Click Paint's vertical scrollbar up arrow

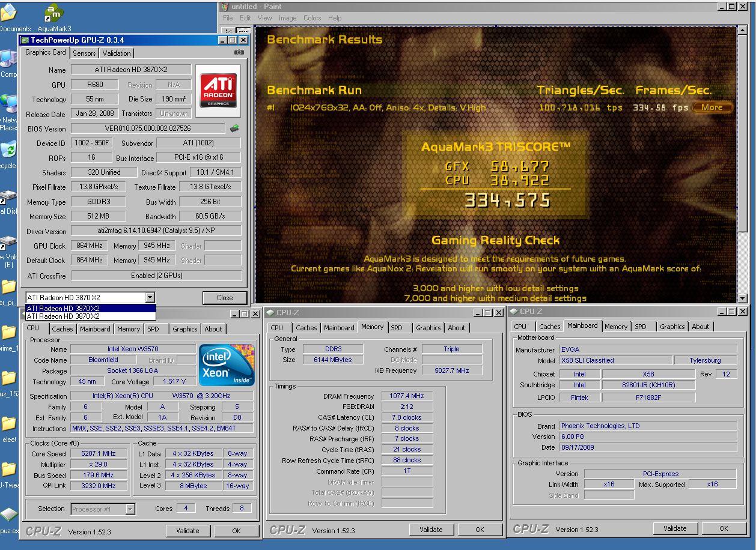coord(743,31)
